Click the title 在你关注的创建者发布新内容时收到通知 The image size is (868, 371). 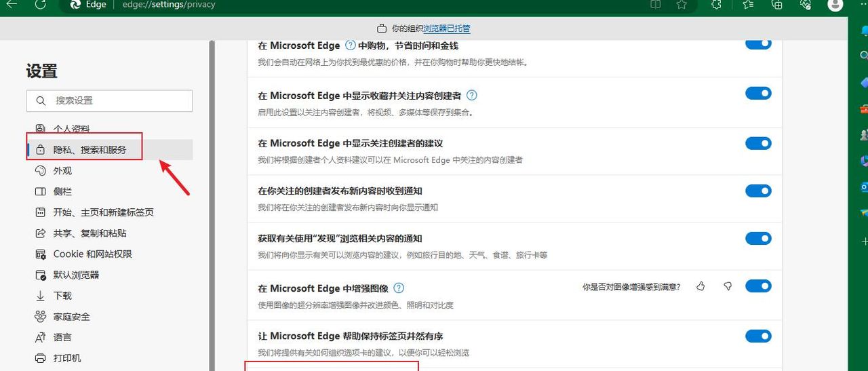[x=340, y=191]
